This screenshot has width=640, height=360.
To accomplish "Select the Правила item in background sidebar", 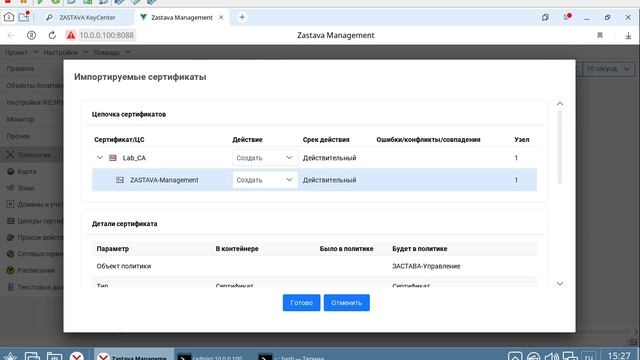I will 20,69.
